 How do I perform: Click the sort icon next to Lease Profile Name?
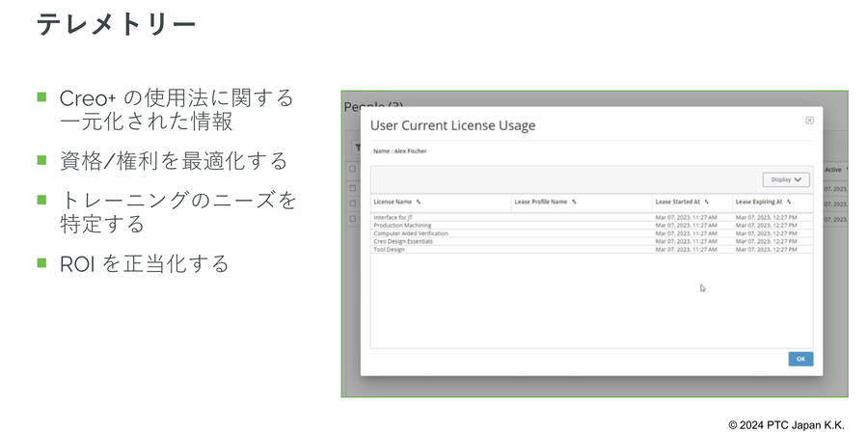coord(574,203)
